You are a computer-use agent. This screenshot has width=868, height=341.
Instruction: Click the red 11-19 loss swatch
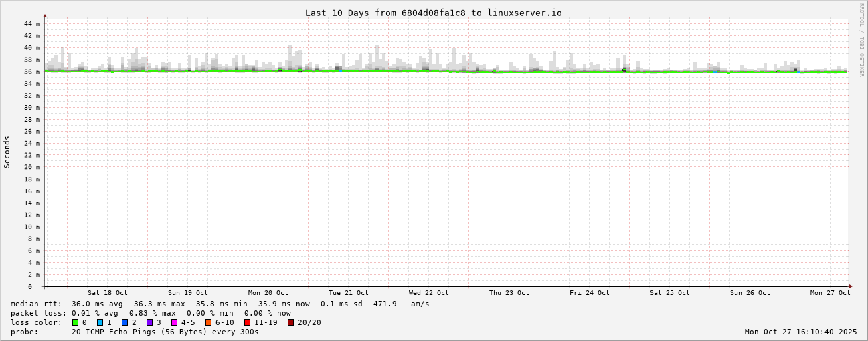(247, 322)
